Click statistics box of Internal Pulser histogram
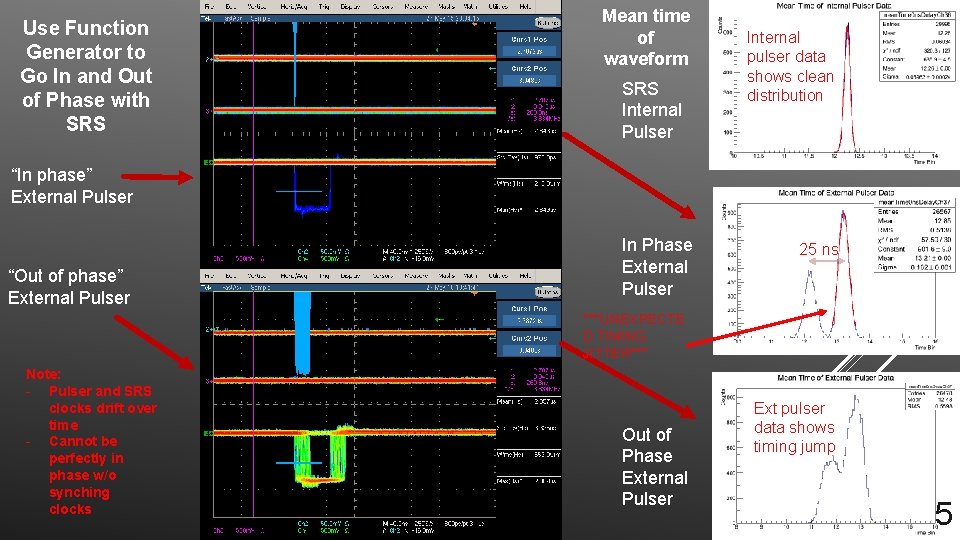The image size is (960, 540). pyautogui.click(x=915, y=46)
